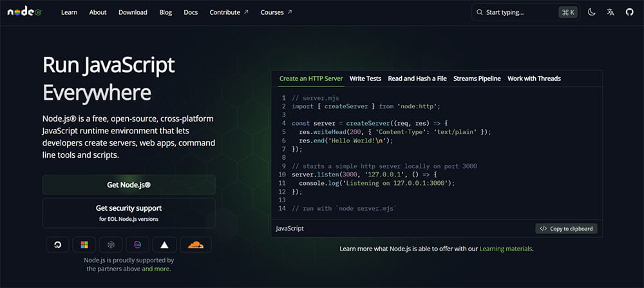Open the About menu item
Image resolution: width=644 pixels, height=288 pixels.
tap(98, 12)
